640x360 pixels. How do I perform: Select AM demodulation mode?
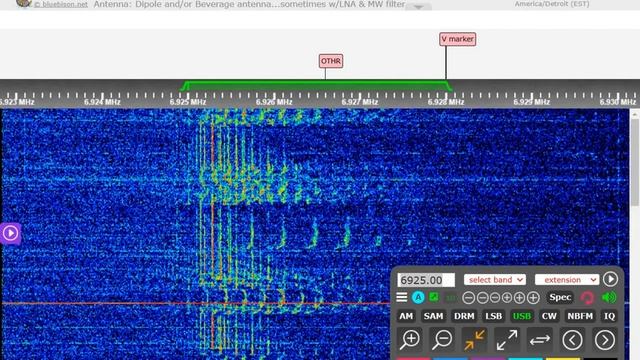point(406,316)
